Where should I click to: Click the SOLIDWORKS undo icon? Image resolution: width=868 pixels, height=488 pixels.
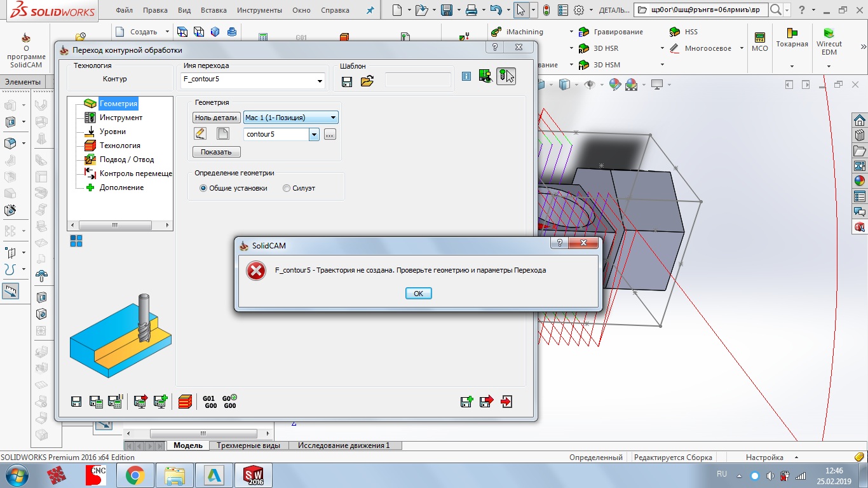(496, 10)
